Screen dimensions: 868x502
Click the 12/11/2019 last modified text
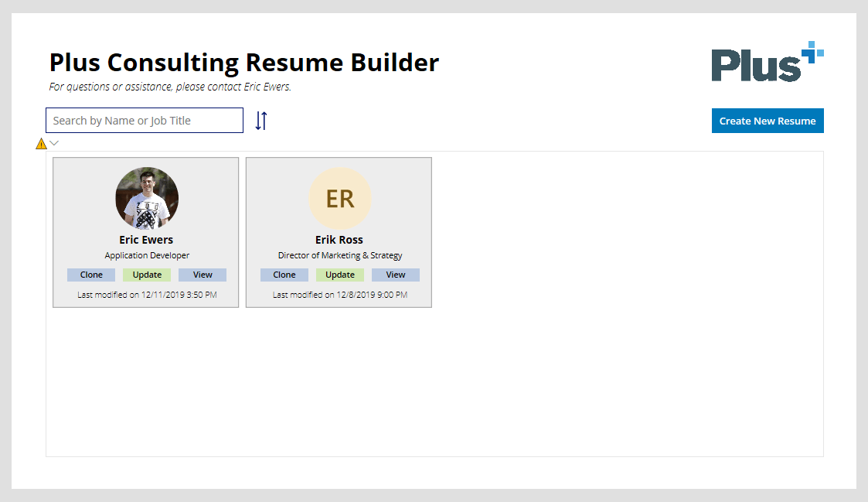tap(147, 295)
